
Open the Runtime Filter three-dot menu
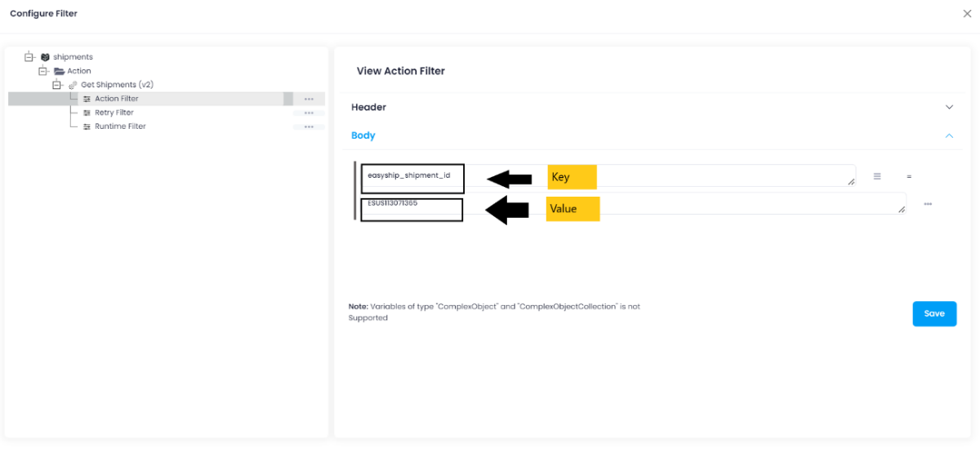(x=309, y=126)
